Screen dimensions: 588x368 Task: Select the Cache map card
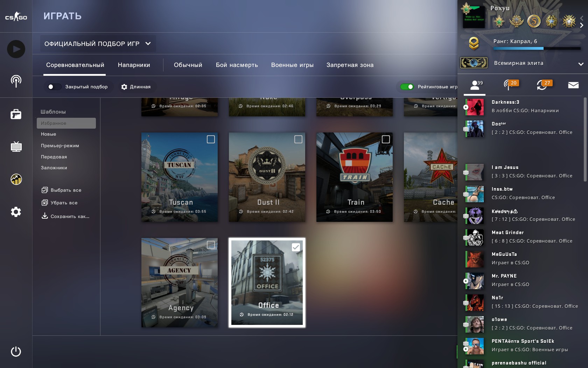[x=430, y=177]
